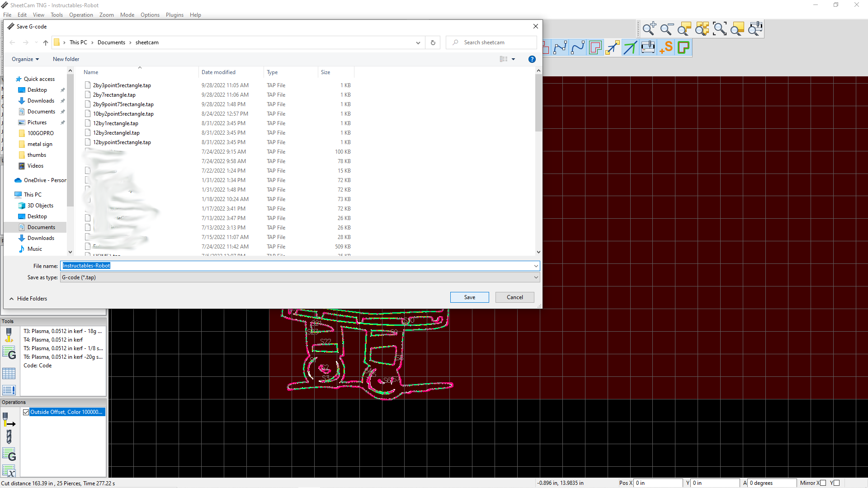Open the Plugins menu

(x=175, y=15)
